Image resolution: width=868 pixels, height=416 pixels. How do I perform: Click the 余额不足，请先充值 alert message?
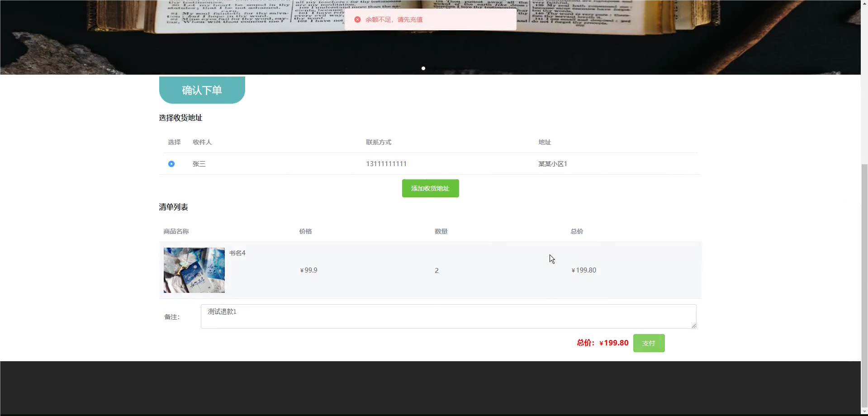394,19
